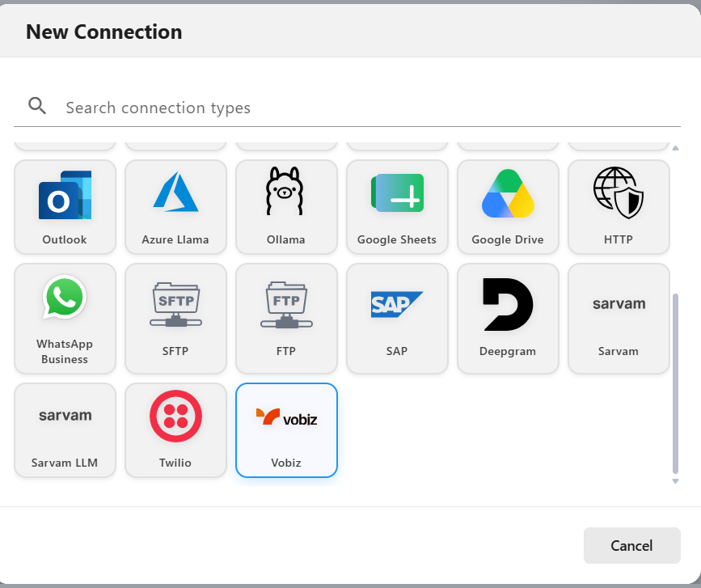The width and height of the screenshot is (701, 588).
Task: Choose the Deepgram connection
Action: click(x=508, y=319)
